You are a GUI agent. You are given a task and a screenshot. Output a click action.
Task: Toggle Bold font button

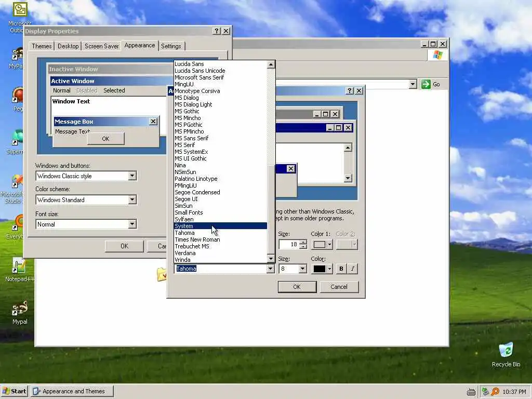341,269
